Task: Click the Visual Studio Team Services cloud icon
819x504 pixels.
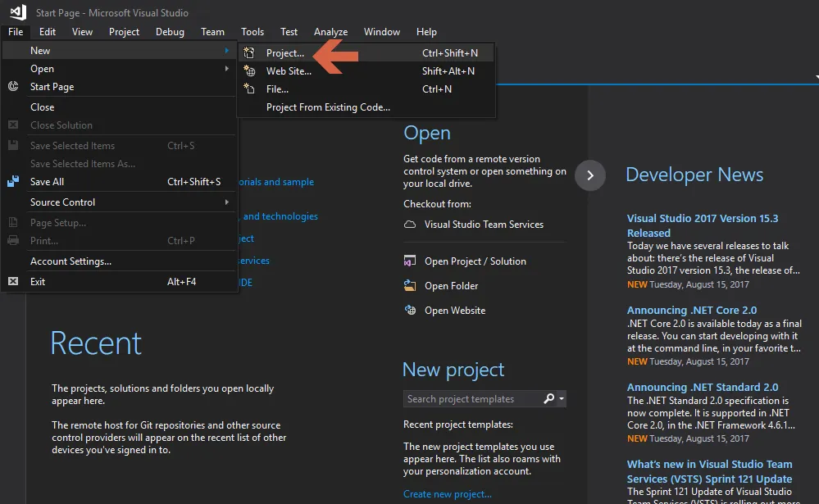Action: (410, 225)
